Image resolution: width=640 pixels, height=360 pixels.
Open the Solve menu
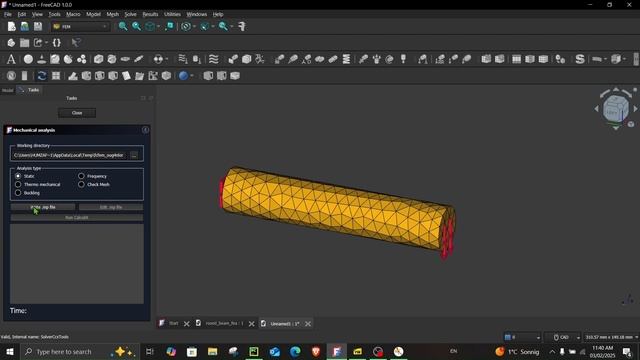point(130,14)
